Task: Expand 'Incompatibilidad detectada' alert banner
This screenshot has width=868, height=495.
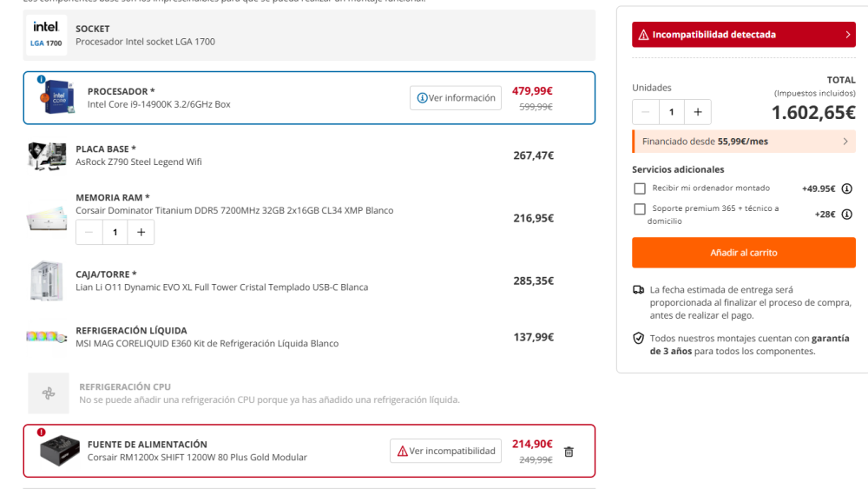Action: 744,35
